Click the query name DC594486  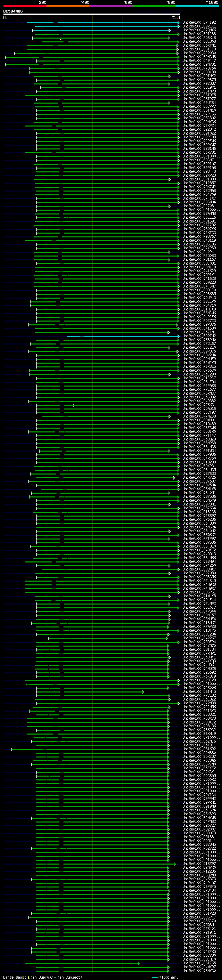(13, 11)
